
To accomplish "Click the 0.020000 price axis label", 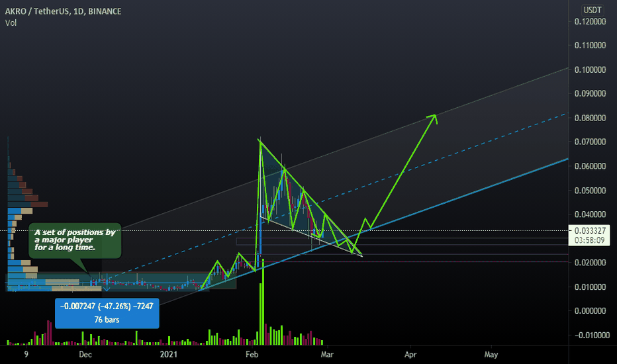I will (x=590, y=263).
